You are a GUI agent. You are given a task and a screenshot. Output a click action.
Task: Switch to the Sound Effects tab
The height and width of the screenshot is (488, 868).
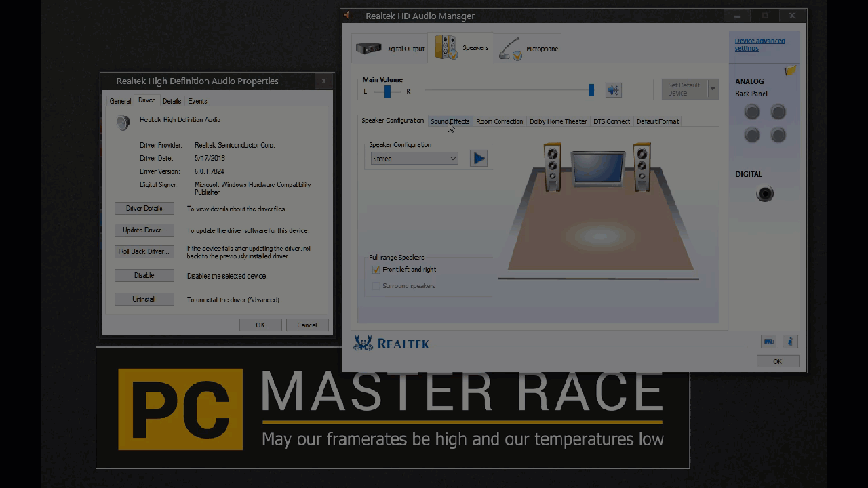point(450,121)
